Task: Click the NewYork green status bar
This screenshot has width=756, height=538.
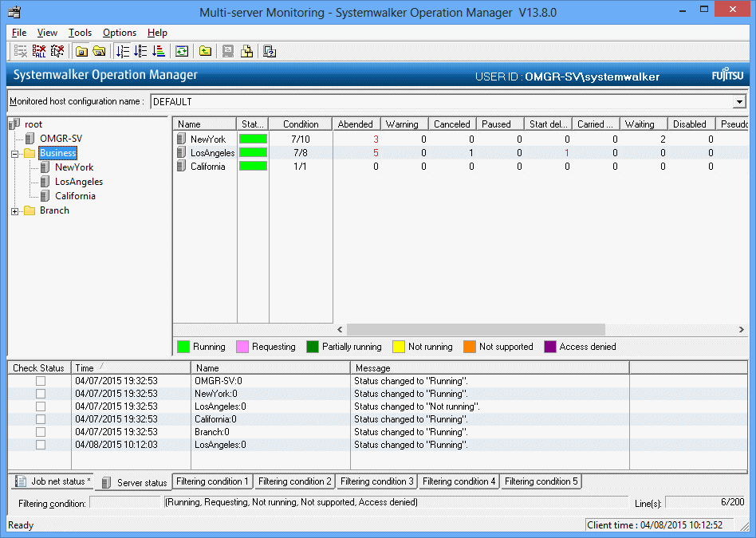Action: (x=253, y=139)
